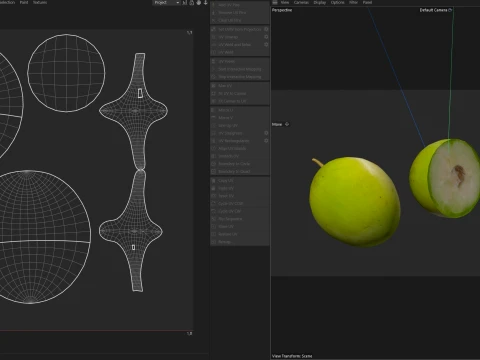Click the Boundary to Circle icon
Viewport: 480px width, 360px height.
[x=214, y=164]
